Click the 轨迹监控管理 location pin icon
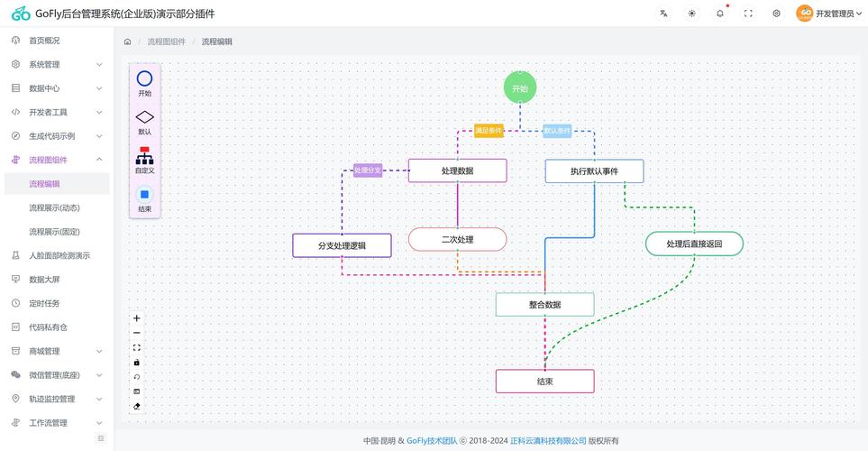 point(15,399)
